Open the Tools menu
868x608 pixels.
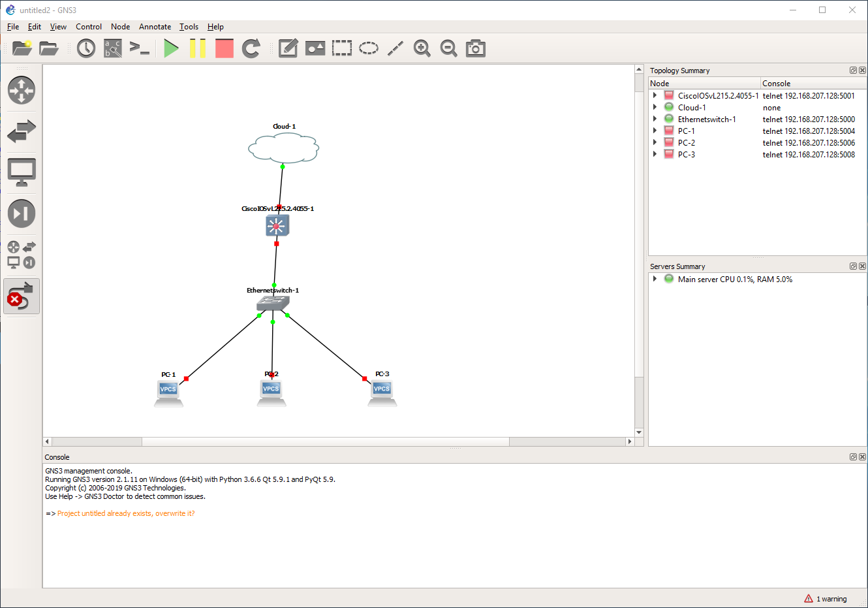[189, 27]
